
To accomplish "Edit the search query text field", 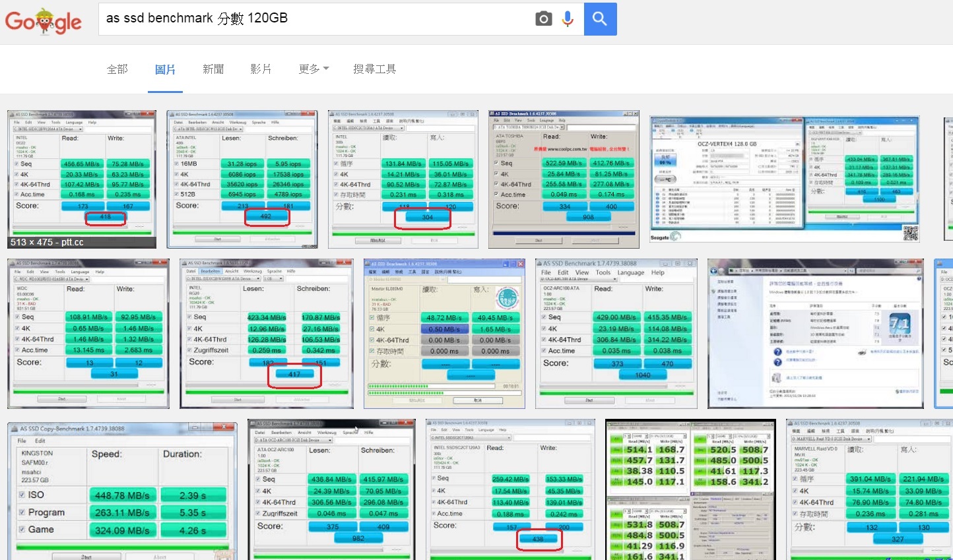I will pos(317,18).
